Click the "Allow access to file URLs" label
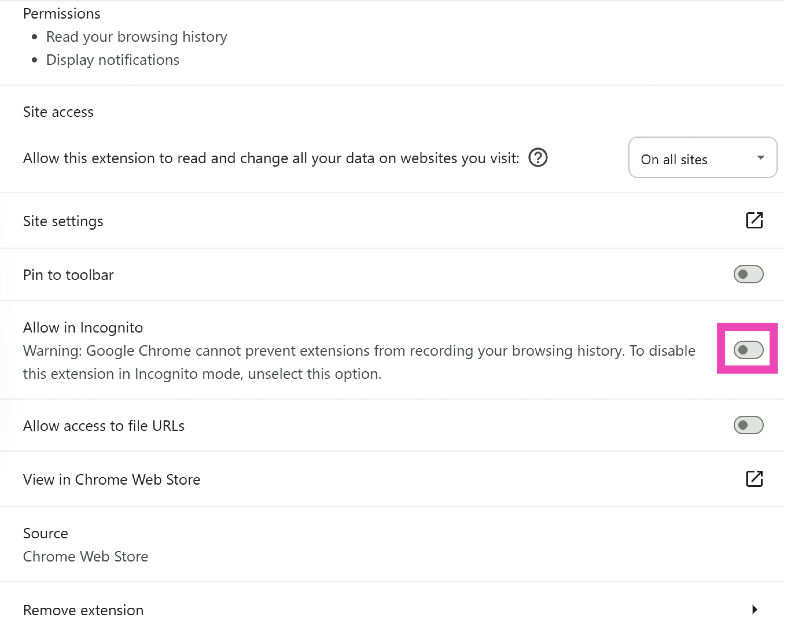This screenshot has width=791, height=628. point(104,426)
